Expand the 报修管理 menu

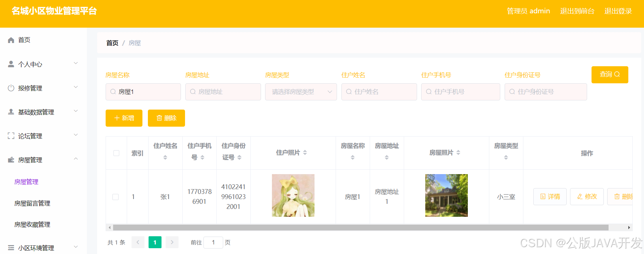(76, 87)
